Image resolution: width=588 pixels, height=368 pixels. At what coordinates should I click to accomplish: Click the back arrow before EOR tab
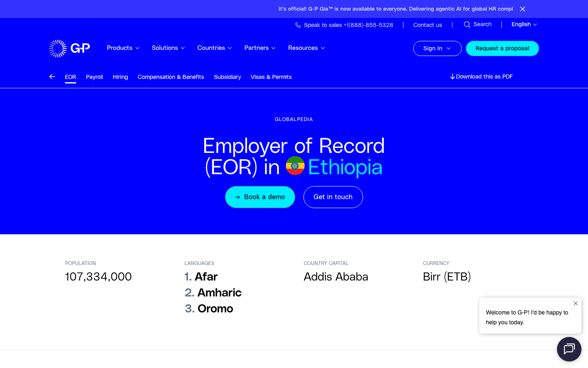[x=52, y=76]
